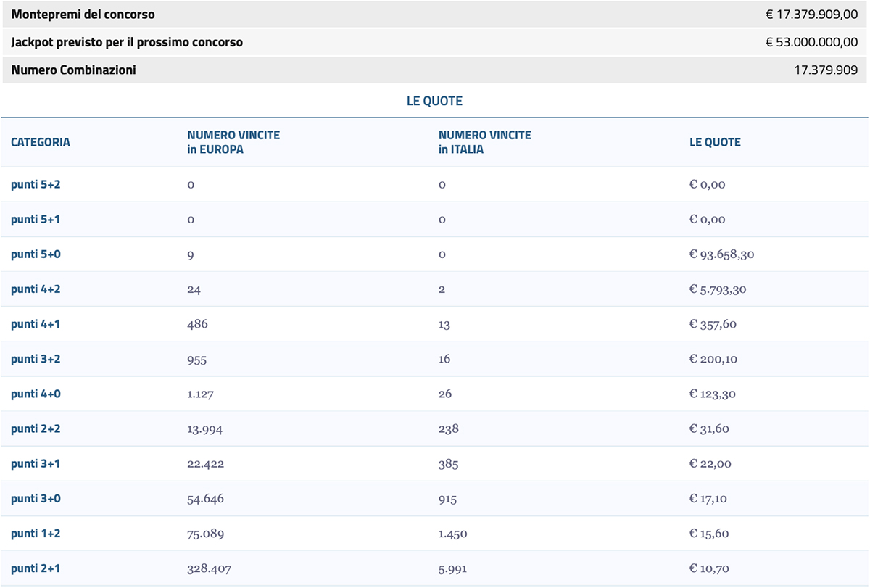Click the 328.407 Europe winners count
The image size is (870, 588).
[x=210, y=568]
